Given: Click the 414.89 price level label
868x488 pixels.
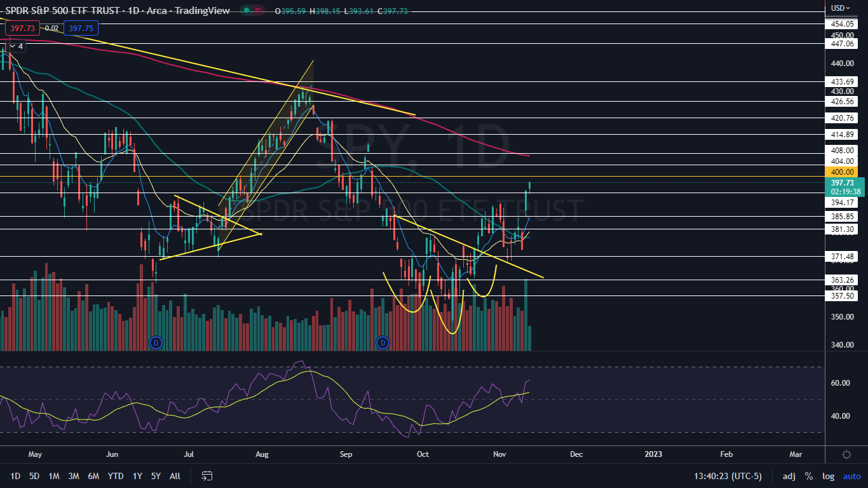Looking at the screenshot, I should (x=841, y=135).
